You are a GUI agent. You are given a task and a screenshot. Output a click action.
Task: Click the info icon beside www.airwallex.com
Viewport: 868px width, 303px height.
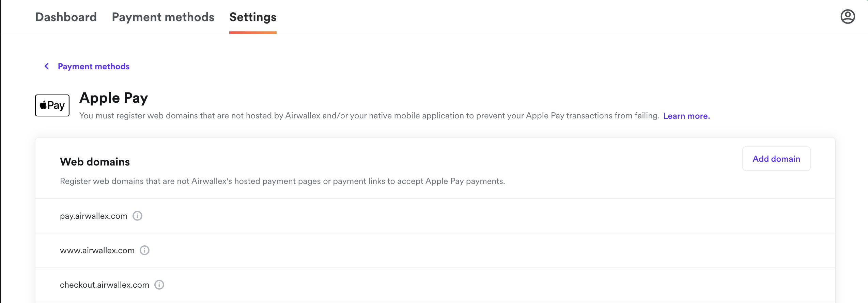(145, 250)
